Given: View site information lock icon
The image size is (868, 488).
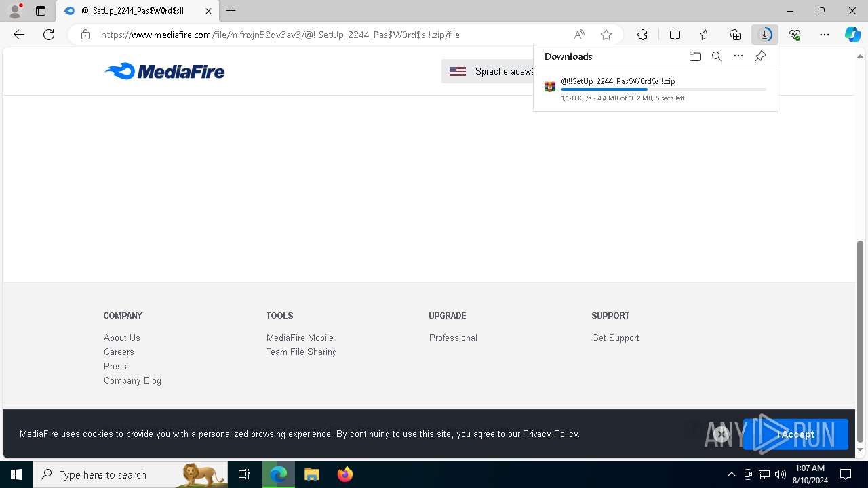Looking at the screenshot, I should tap(85, 35).
